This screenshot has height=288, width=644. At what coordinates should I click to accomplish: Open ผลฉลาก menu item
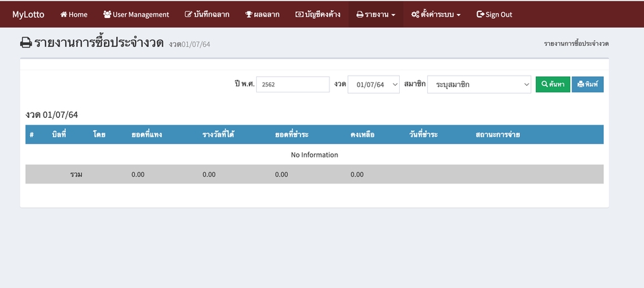click(262, 14)
